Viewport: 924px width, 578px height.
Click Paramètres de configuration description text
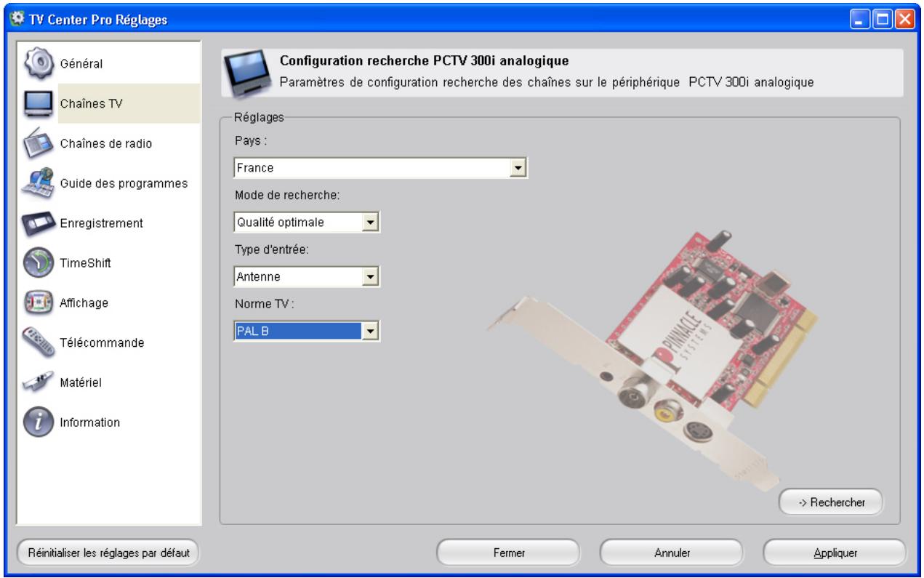[x=547, y=81]
